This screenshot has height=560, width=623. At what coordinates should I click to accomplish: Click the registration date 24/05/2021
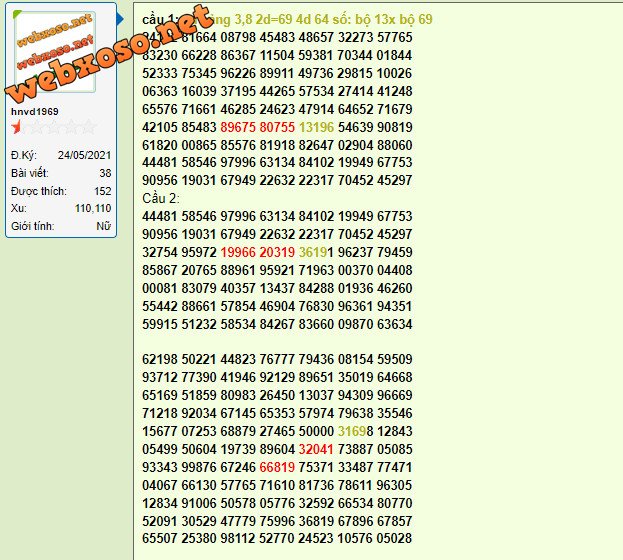[x=84, y=155]
